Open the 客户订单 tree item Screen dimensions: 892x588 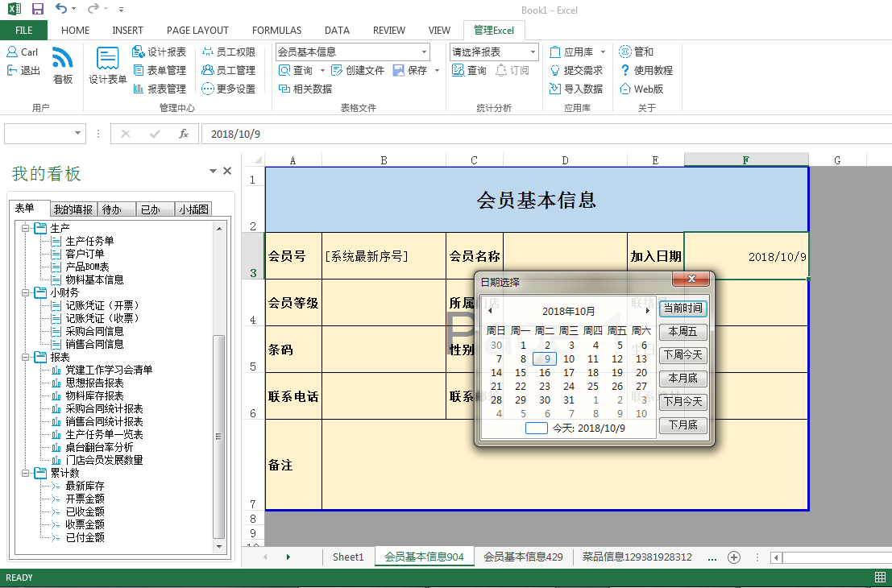pyautogui.click(x=85, y=254)
